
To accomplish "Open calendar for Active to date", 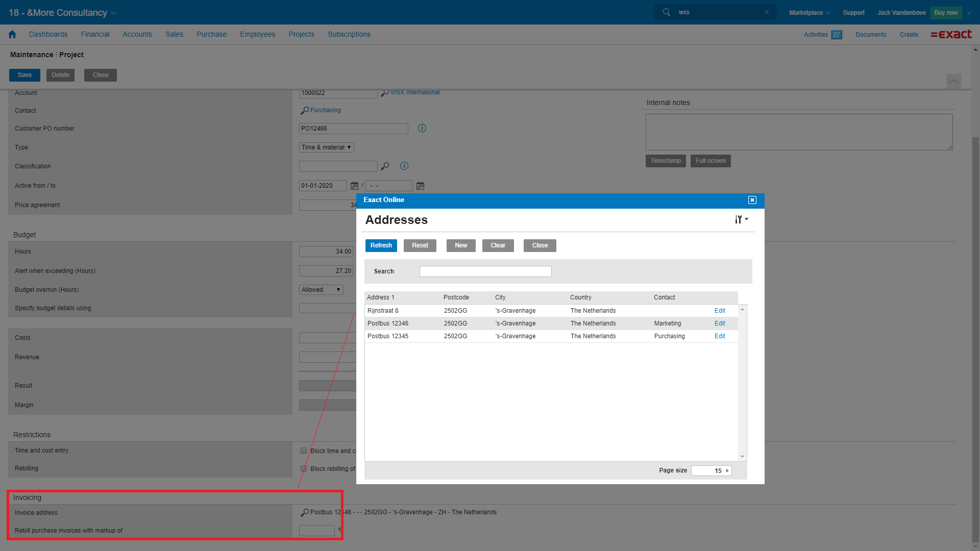I will tap(420, 186).
